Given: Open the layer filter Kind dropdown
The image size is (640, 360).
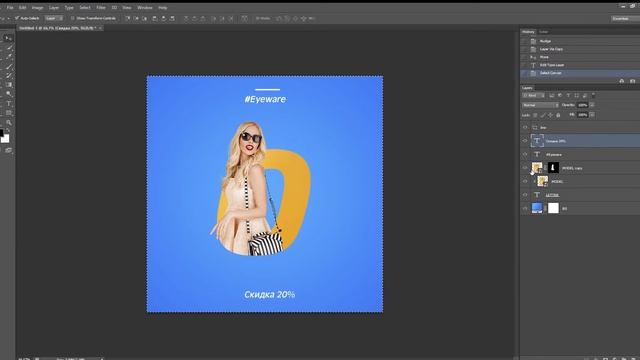Looking at the screenshot, I should point(533,96).
